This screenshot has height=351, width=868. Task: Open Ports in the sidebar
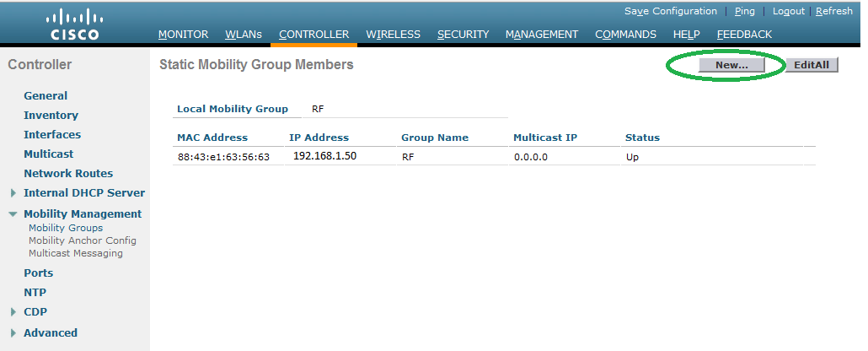pyautogui.click(x=38, y=273)
